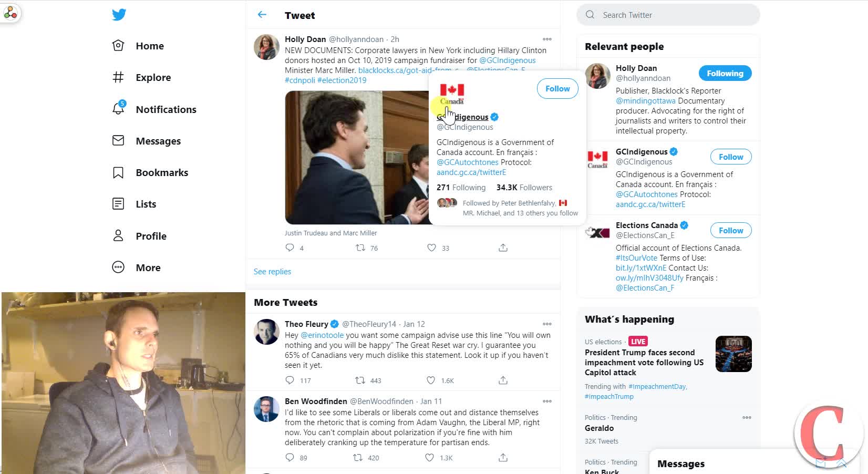Follow Elections Canada in Relevant people

[x=730, y=230]
